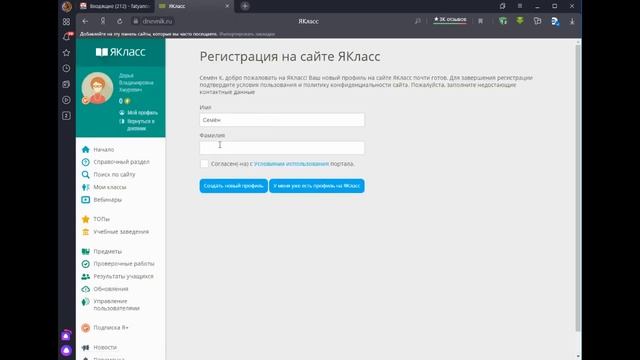
Task: Select Вебинары menu label
Action: (x=107, y=200)
